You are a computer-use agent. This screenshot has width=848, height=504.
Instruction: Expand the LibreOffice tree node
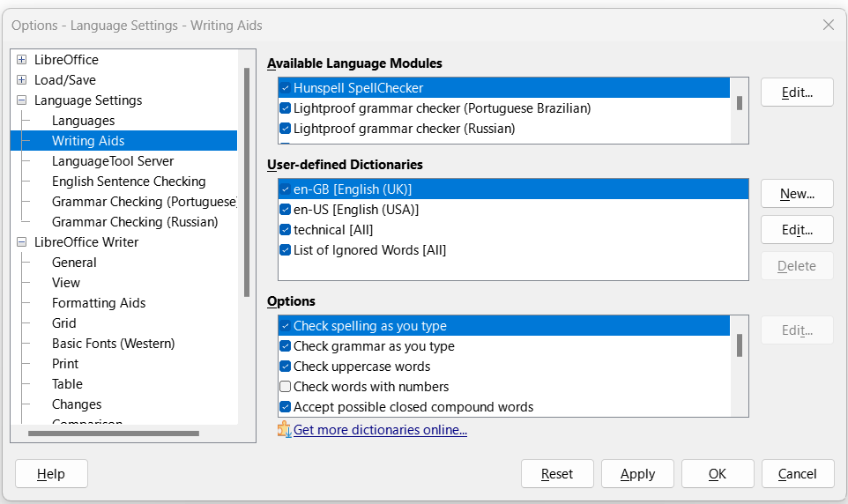22,60
